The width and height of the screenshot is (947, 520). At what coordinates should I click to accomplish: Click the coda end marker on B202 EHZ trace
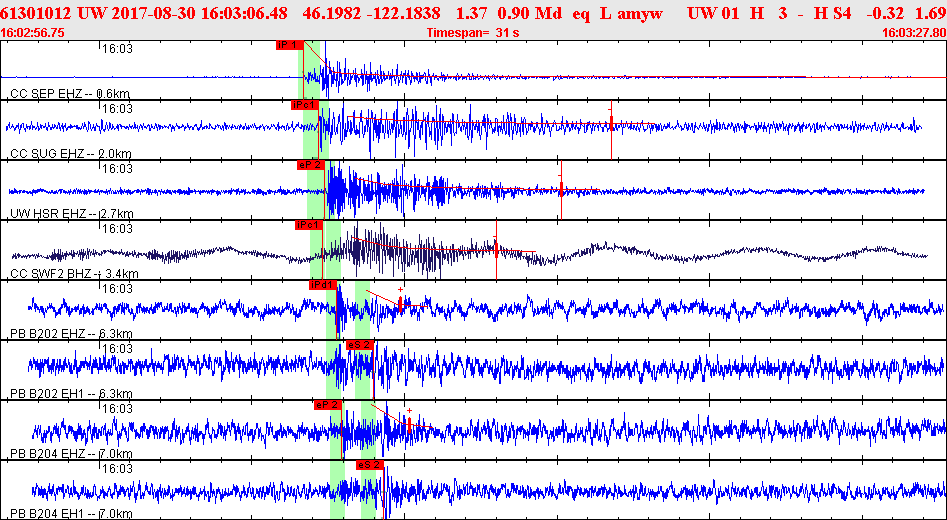400,305
